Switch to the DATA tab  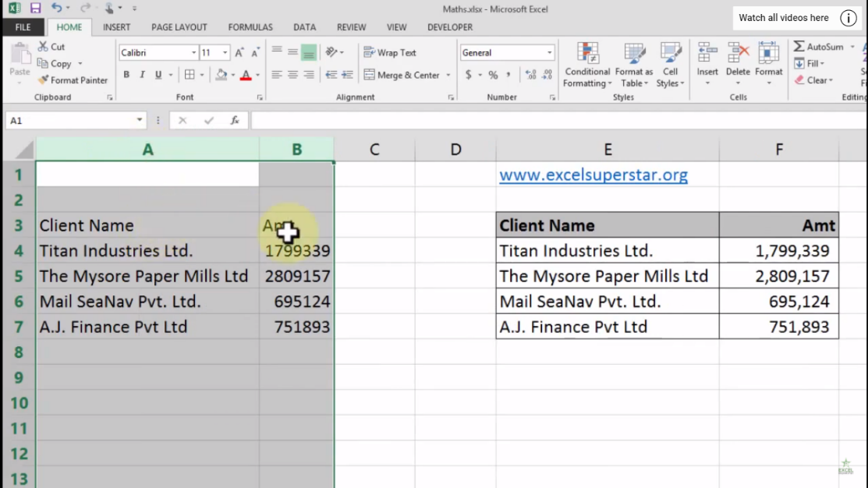coord(304,27)
